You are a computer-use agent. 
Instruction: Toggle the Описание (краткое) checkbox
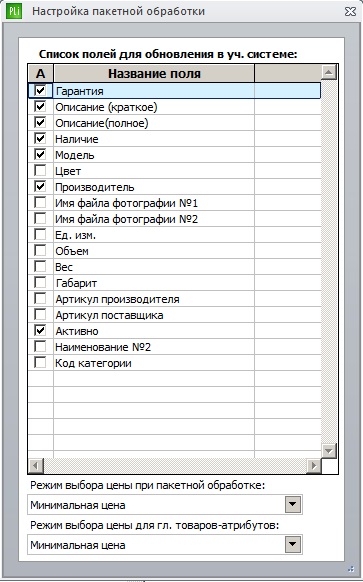[x=40, y=107]
